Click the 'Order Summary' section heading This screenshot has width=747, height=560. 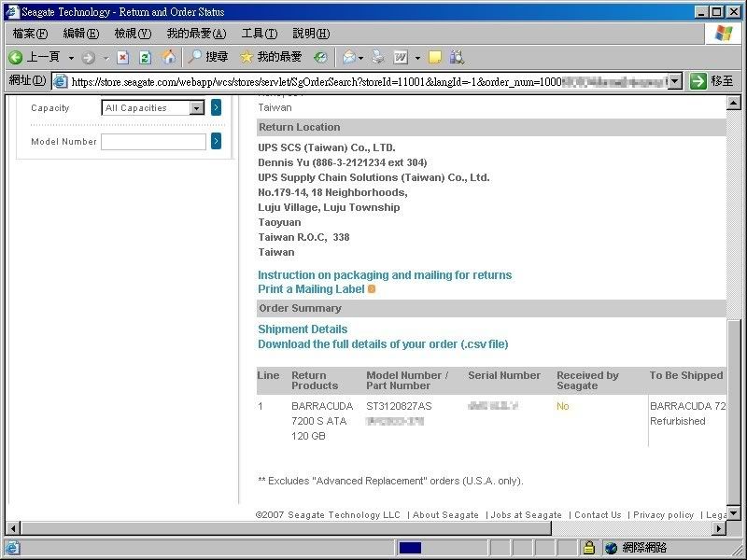[300, 308]
